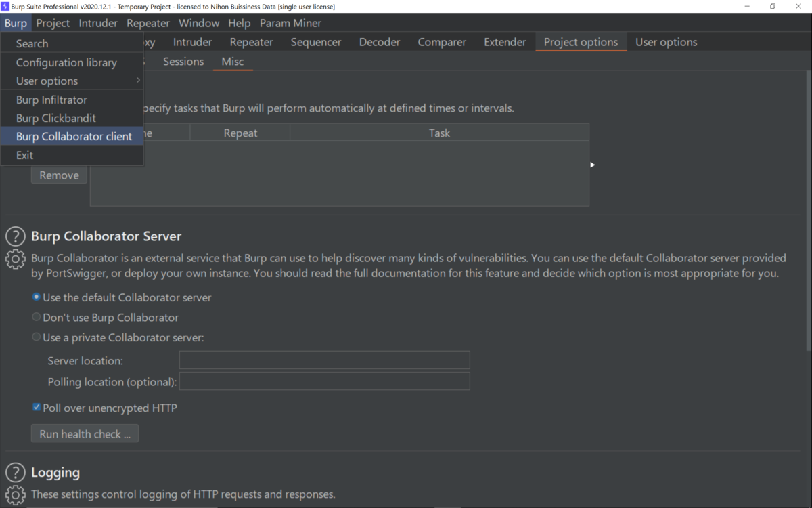The width and height of the screenshot is (812, 508).
Task: Open Help menu
Action: tap(240, 23)
